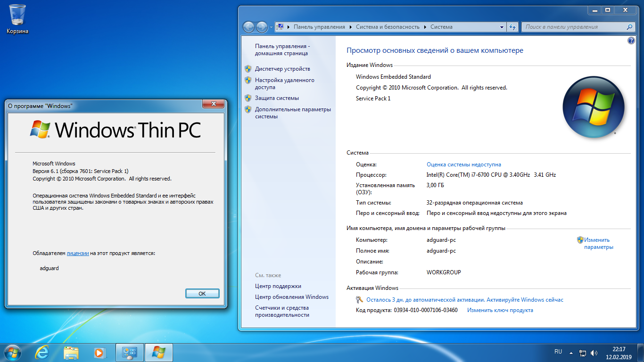Open the recent pages dropdown arrow
Screen dimensions: 644x362
(x=271, y=27)
